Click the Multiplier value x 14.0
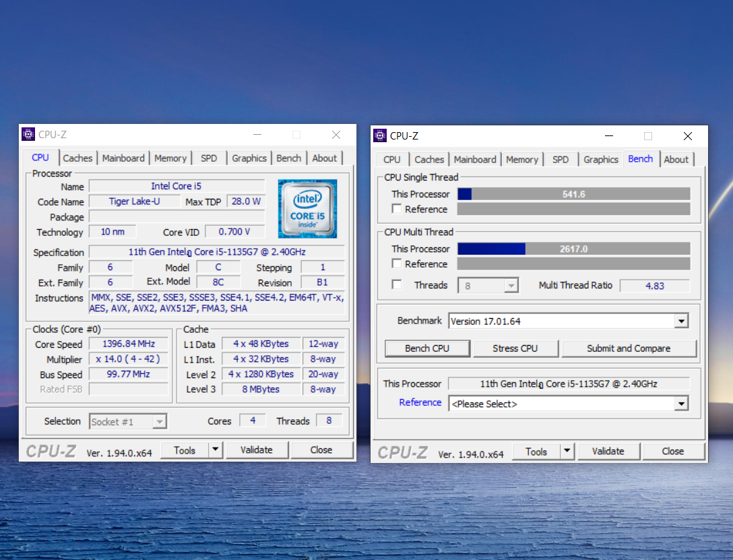733x560 pixels. (x=129, y=359)
